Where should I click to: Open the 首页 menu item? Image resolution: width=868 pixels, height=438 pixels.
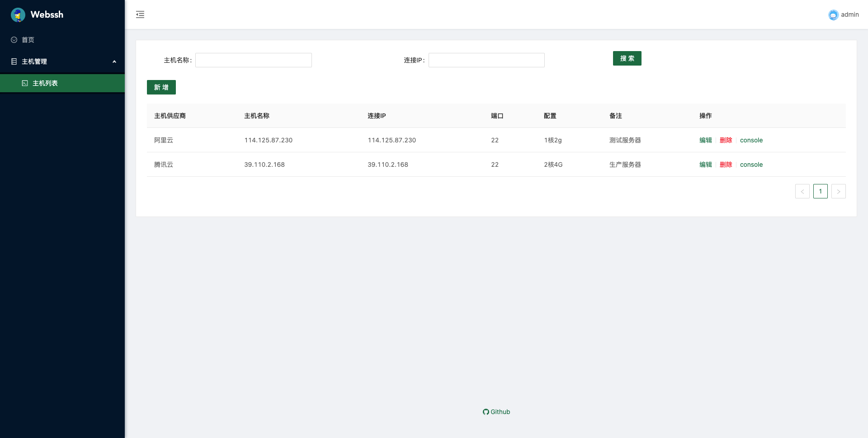(28, 40)
